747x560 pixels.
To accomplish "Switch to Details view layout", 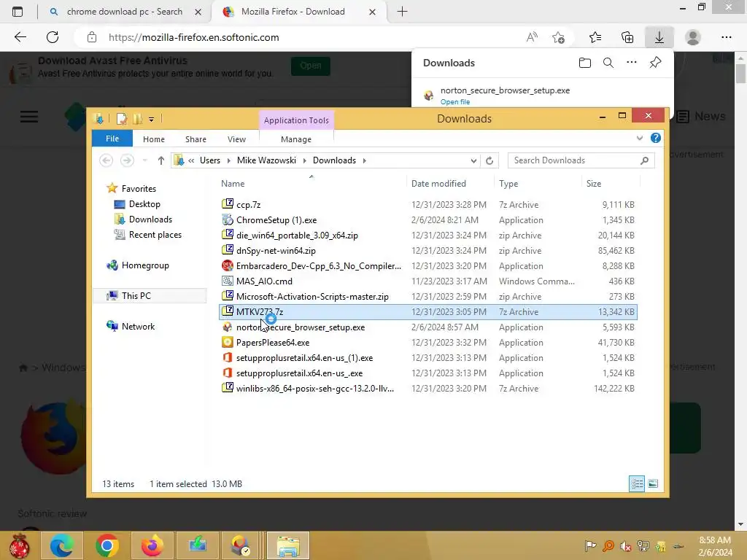I will coord(637,484).
